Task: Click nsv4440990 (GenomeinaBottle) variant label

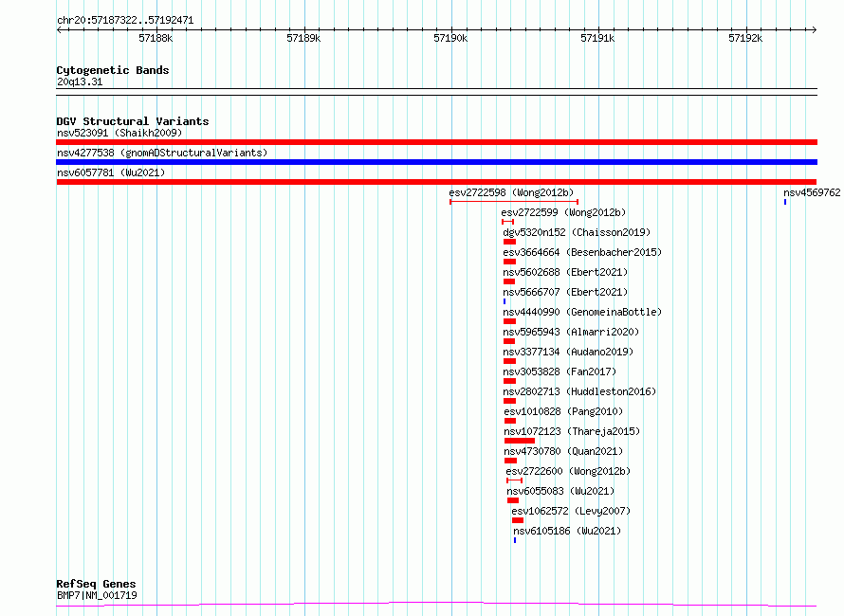Action: 582,312
